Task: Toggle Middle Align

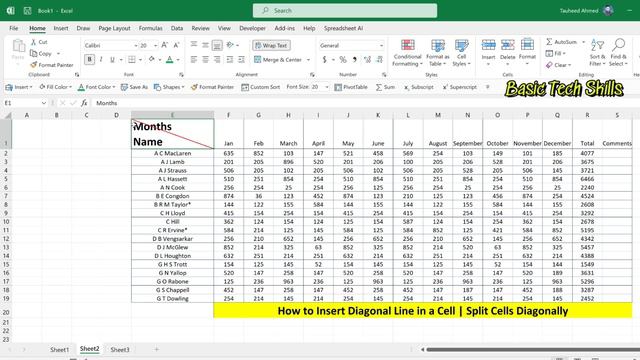Action: click(205, 45)
